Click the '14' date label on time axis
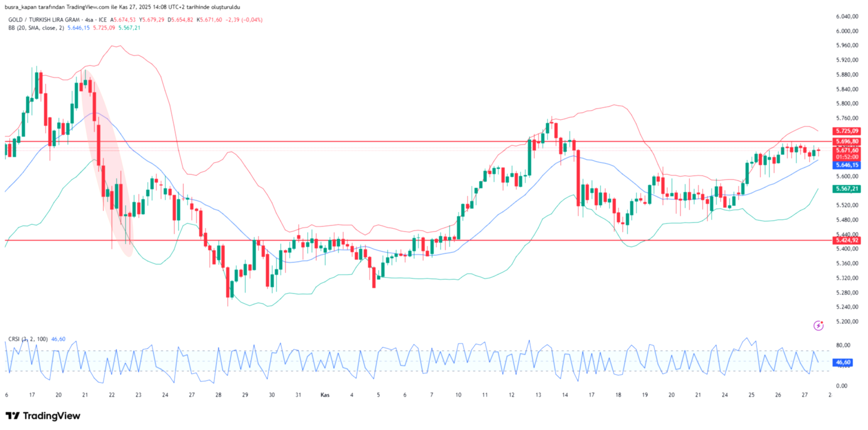 pos(565,395)
